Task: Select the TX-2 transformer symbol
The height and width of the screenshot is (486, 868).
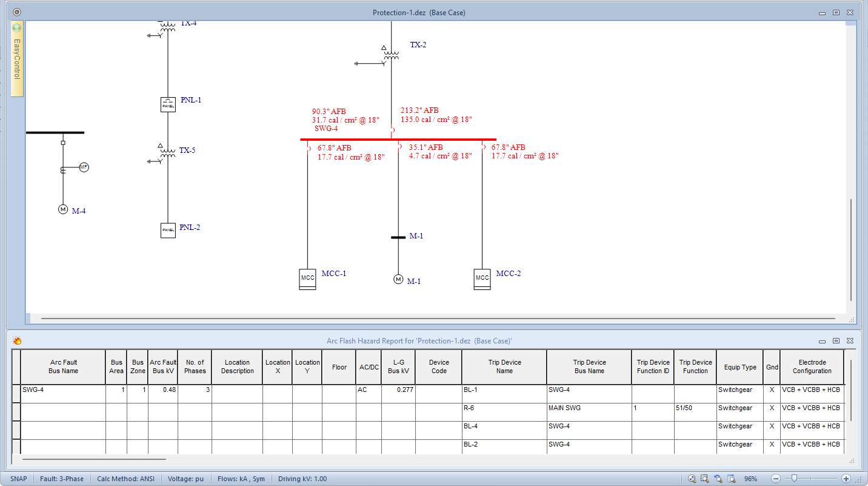Action: (391, 55)
